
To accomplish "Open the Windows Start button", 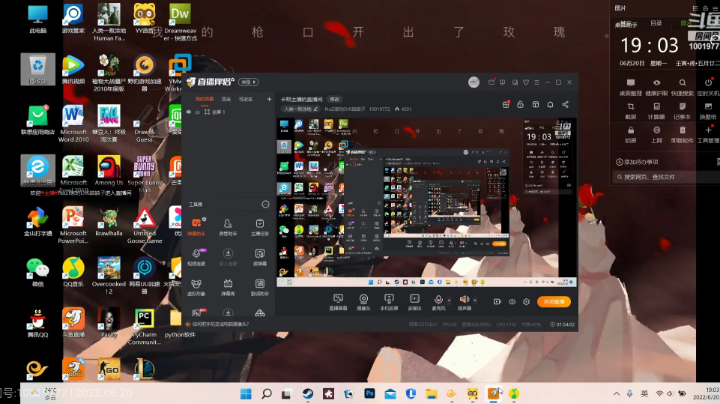I will (246, 393).
